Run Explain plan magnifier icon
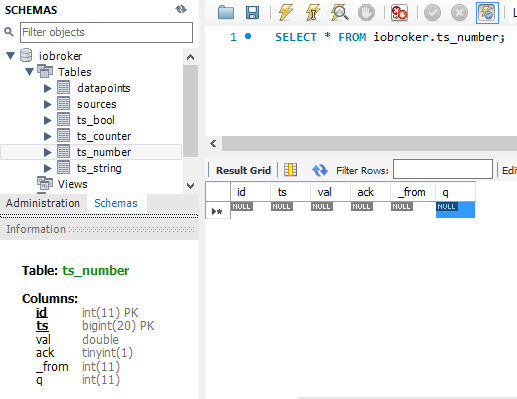Viewport: 517px width, 399px height. 339,13
